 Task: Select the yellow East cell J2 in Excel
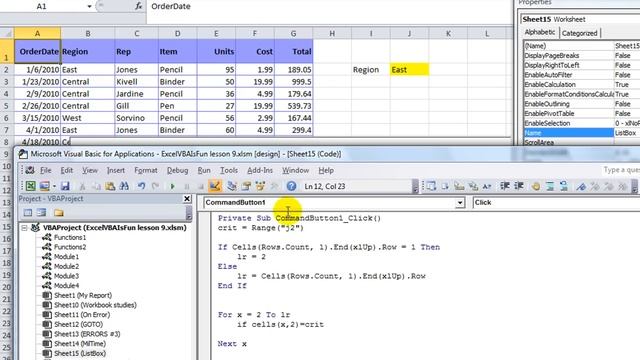[x=409, y=70]
